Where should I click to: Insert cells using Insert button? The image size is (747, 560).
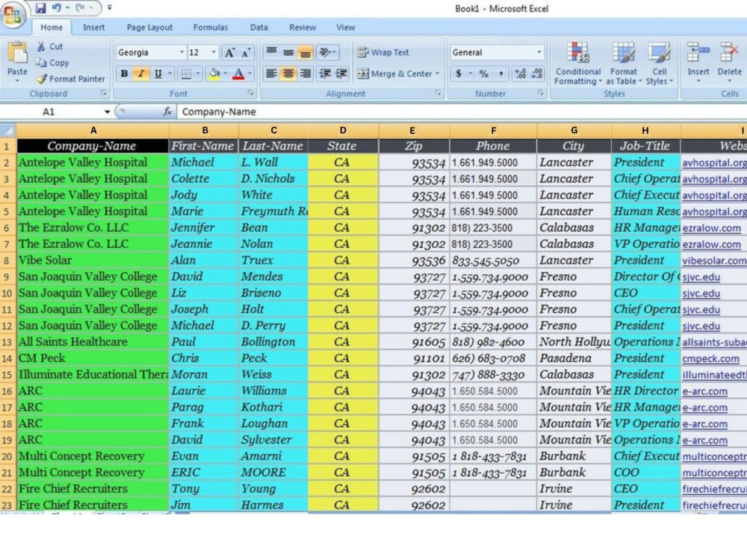pyautogui.click(x=698, y=62)
